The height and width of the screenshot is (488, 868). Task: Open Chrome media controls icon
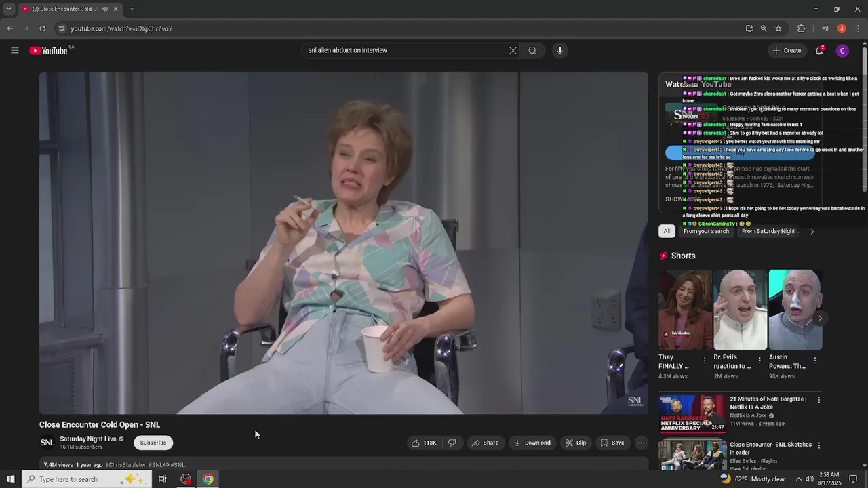[x=825, y=28]
